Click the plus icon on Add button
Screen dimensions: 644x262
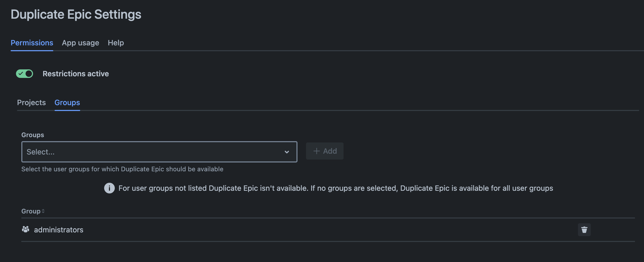coord(316,151)
